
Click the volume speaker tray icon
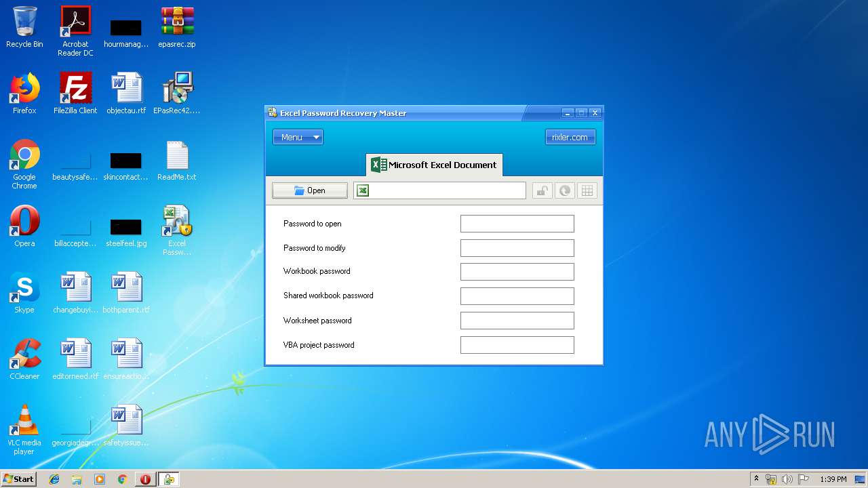point(787,479)
